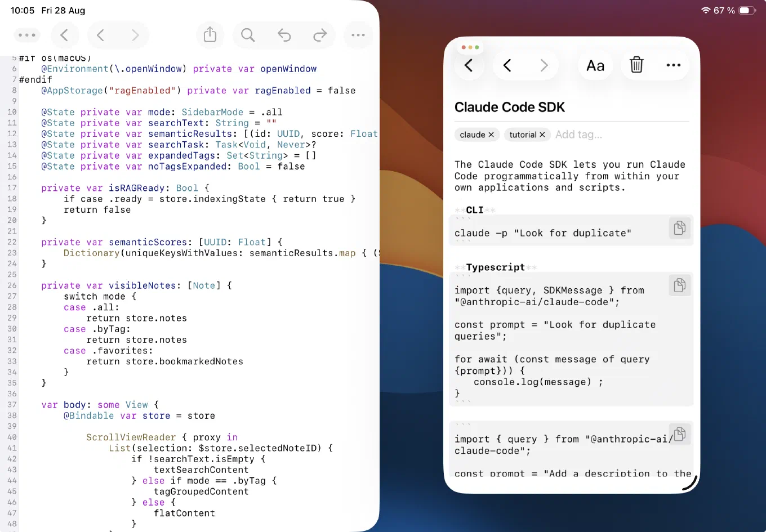Click the searchTask state variable line
Viewport: 766px width, 532px height.
[179, 145]
